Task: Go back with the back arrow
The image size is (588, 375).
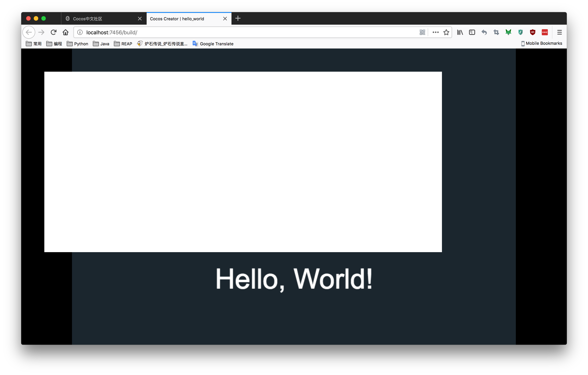Action: [x=29, y=32]
